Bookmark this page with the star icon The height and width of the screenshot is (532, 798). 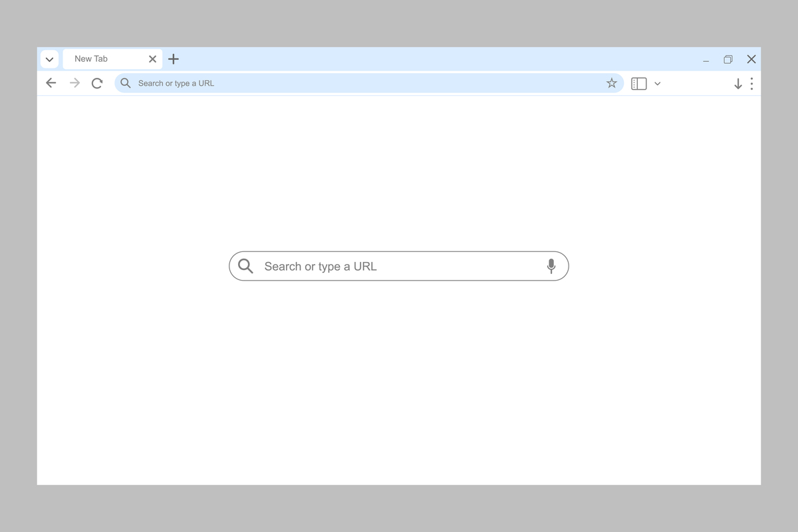pos(611,83)
